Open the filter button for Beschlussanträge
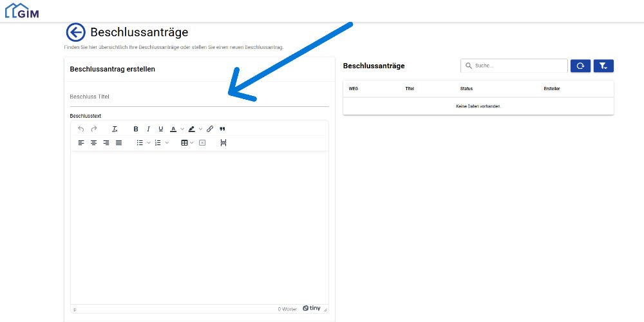This screenshot has height=322, width=644. pos(603,66)
